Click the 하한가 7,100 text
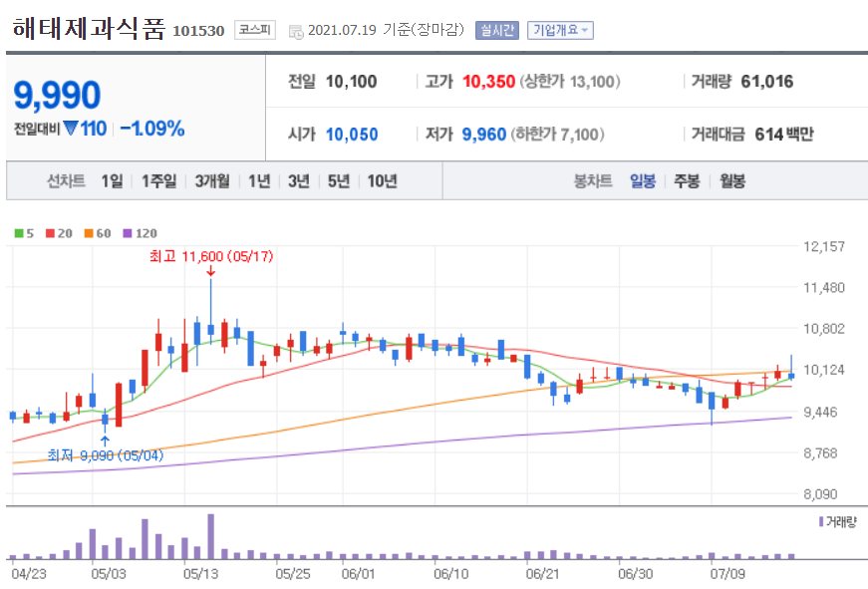The width and height of the screenshot is (868, 589). tap(557, 135)
